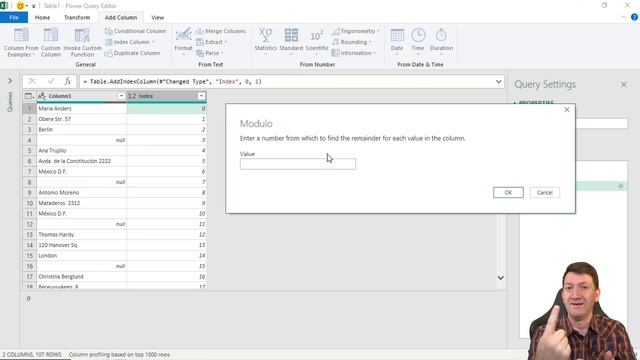Add a Custom Column
640x360 pixels.
[51, 42]
